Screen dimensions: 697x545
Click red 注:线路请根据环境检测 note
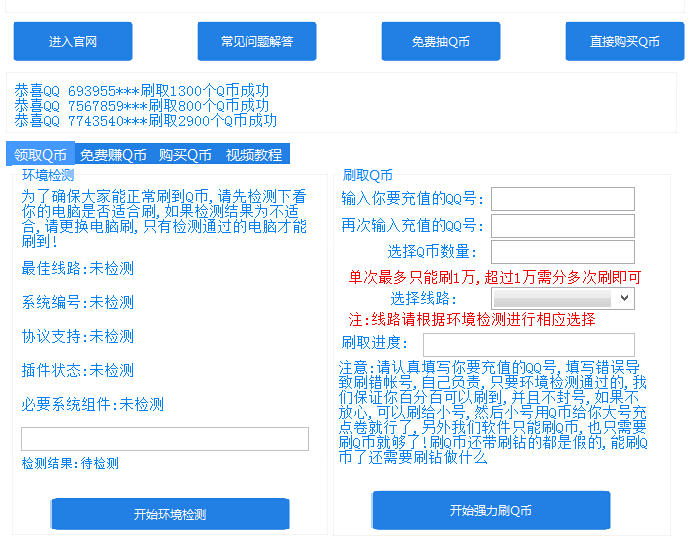(472, 319)
